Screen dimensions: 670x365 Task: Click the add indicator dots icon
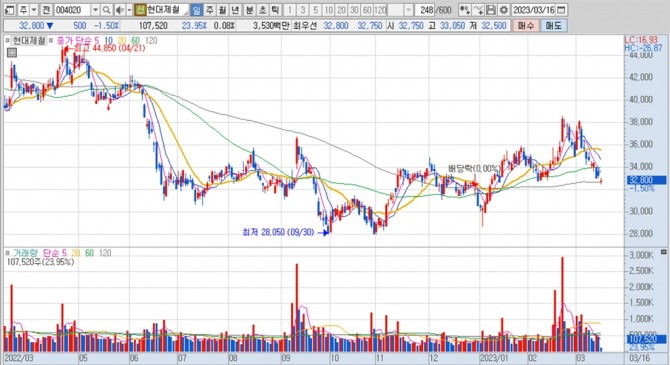tap(465, 10)
